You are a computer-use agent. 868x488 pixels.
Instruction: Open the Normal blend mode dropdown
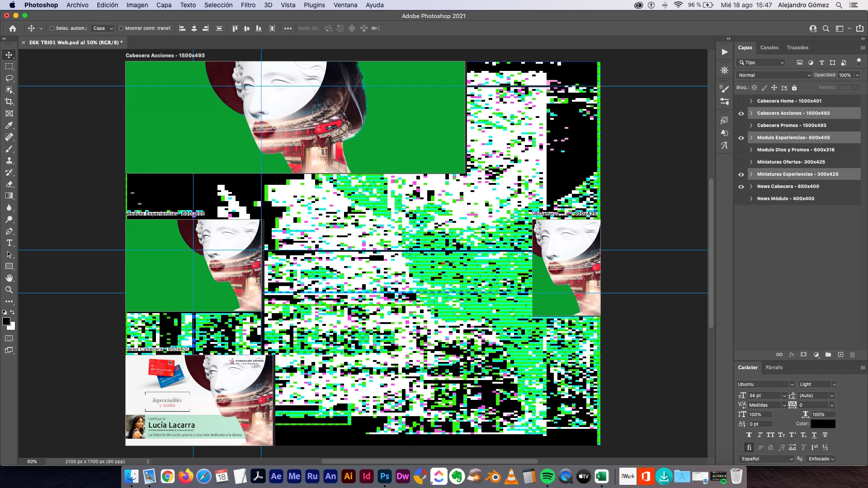pos(774,75)
